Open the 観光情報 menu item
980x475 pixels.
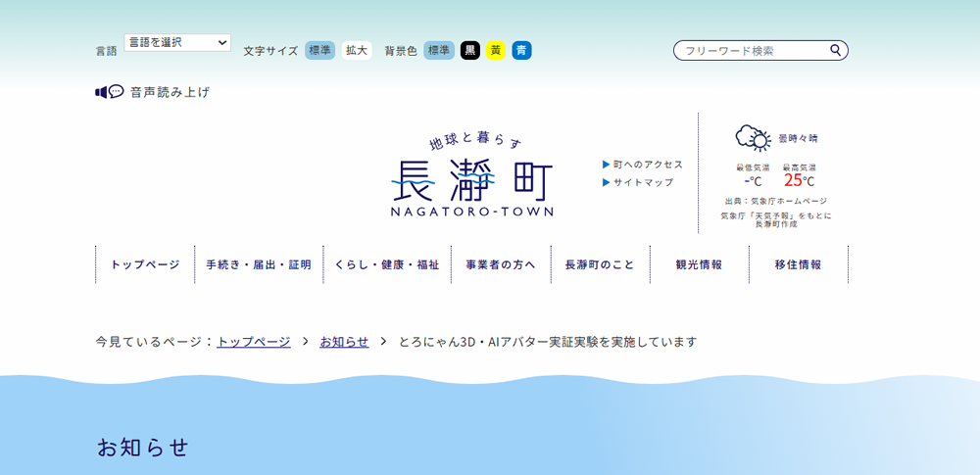pos(699,264)
